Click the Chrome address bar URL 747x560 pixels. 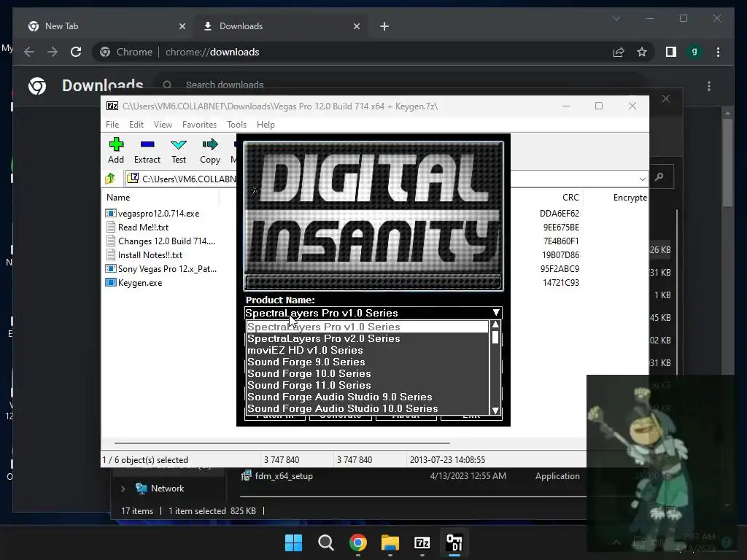pyautogui.click(x=212, y=52)
